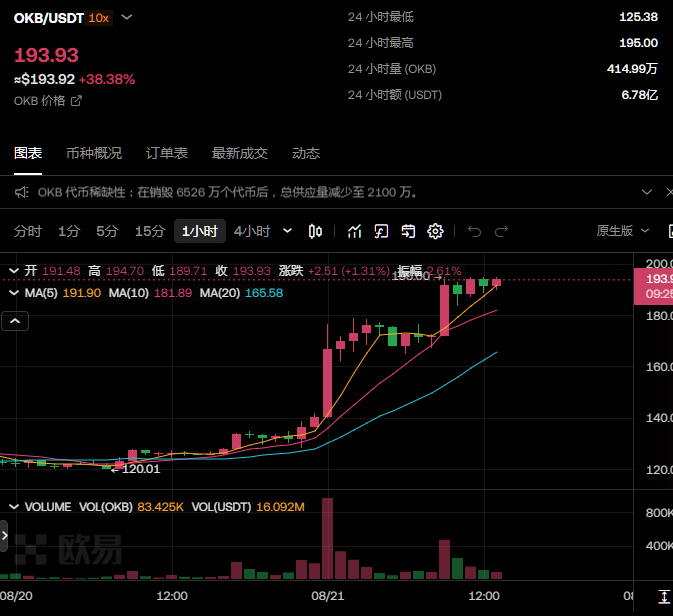Screen dimensions: 673x616
Task: Click the calendar-style toolbar icon
Action: (408, 231)
